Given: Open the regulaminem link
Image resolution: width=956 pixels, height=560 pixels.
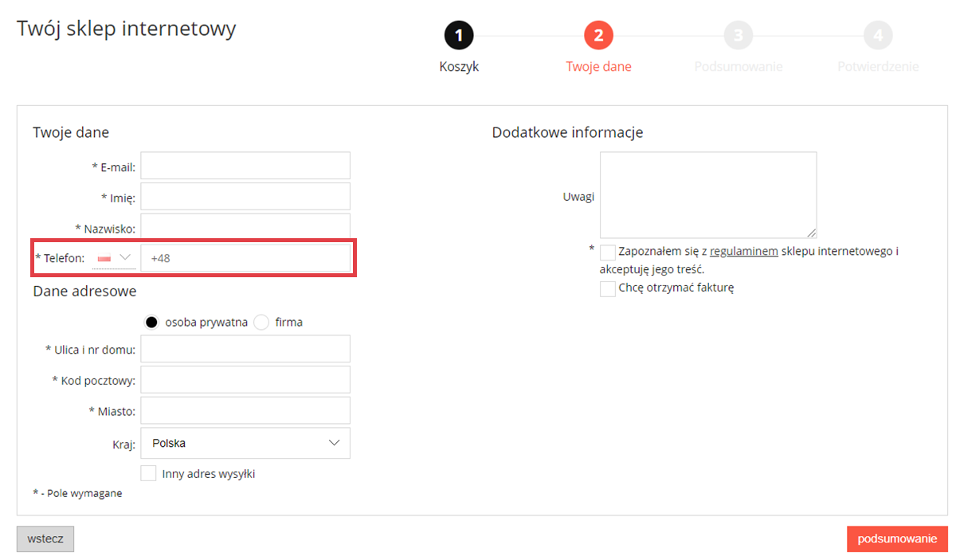Looking at the screenshot, I should [743, 252].
